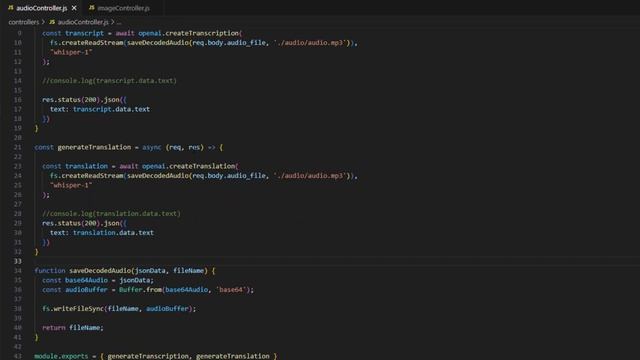The height and width of the screenshot is (360, 640).
Task: Select the controllers breadcrumb folder
Action: [24, 22]
